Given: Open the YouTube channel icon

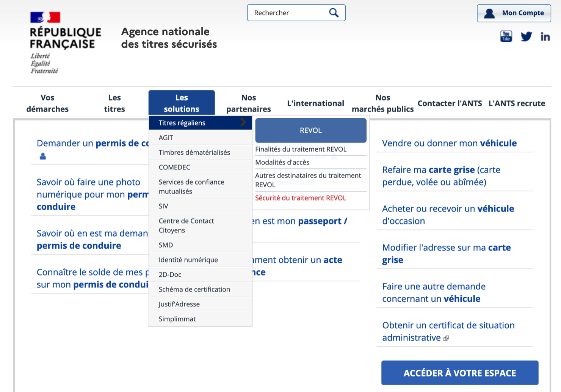Looking at the screenshot, I should click(x=506, y=36).
